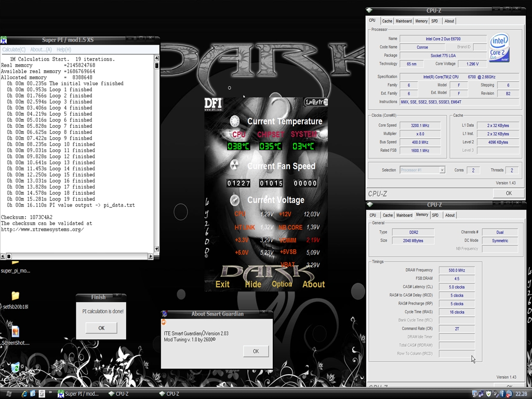Select Mainboard tab in lower CPU-Z window
Image resolution: width=532 pixels, height=399 pixels.
[x=404, y=215]
